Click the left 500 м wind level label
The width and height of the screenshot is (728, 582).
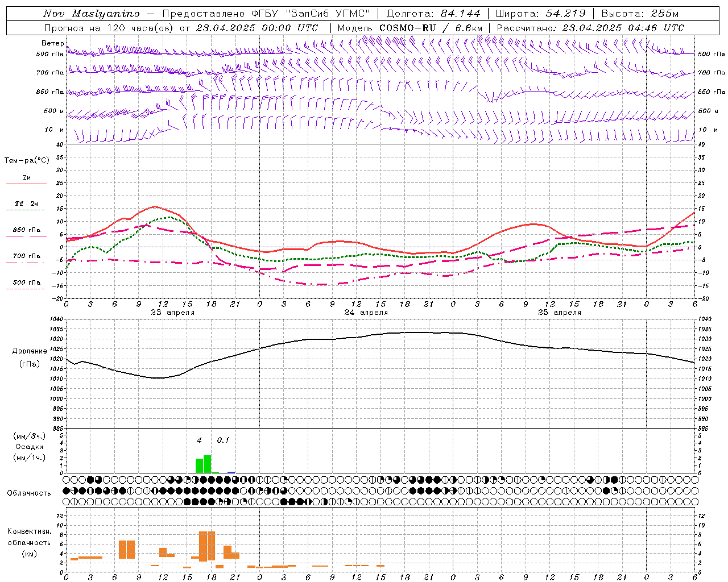54,111
